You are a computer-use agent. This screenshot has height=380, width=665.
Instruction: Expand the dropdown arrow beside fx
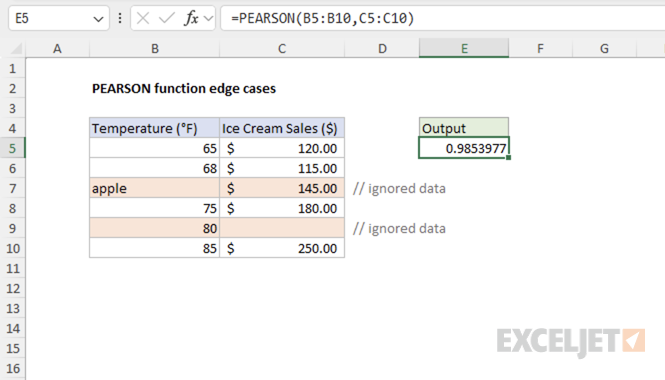coord(208,19)
